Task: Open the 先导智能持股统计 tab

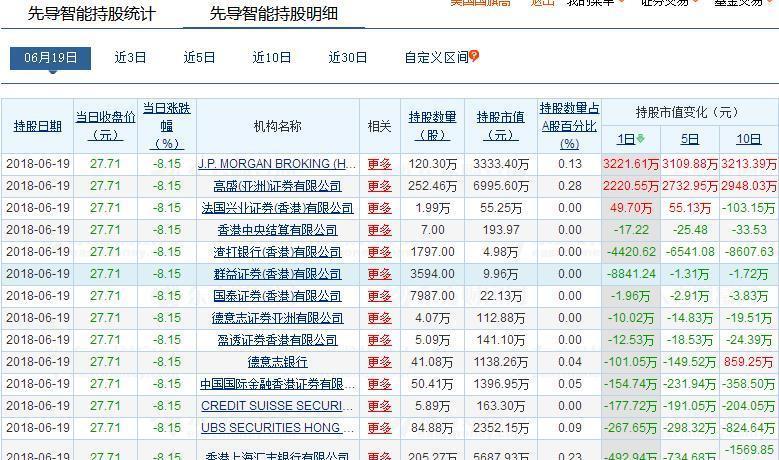Action: pos(92,13)
